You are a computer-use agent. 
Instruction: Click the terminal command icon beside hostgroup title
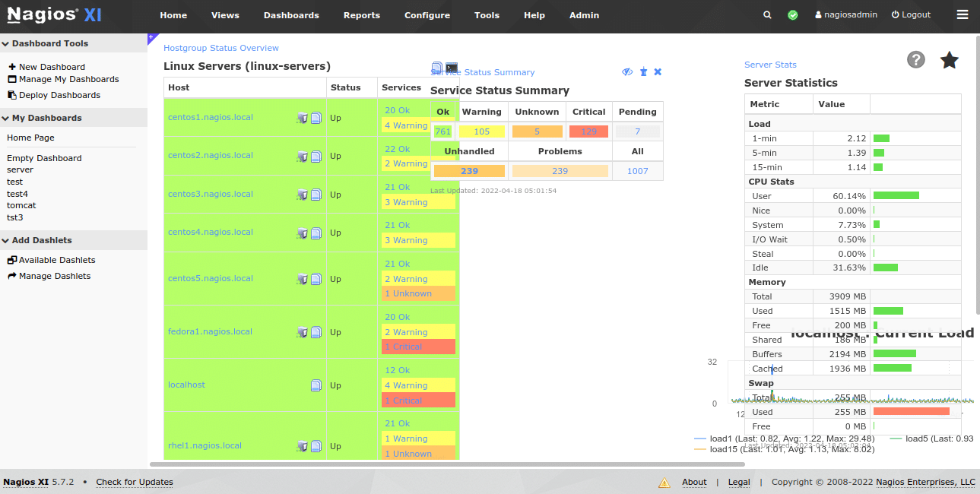(x=452, y=68)
